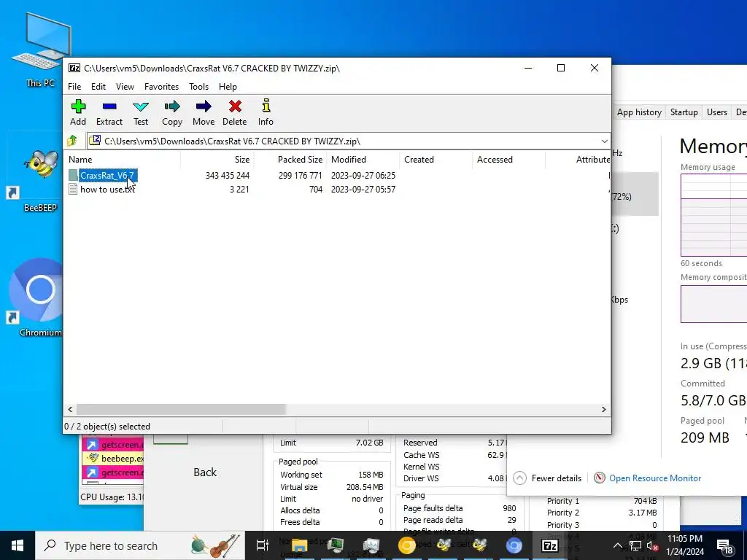Screen dimensions: 747x560
Task: Click the taskbar search box
Action: [x=139, y=545]
